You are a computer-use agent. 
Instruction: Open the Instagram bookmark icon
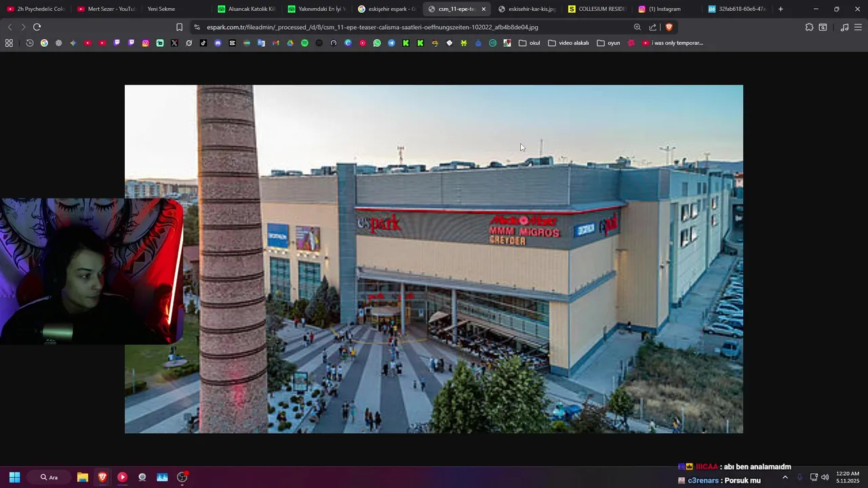pyautogui.click(x=145, y=43)
